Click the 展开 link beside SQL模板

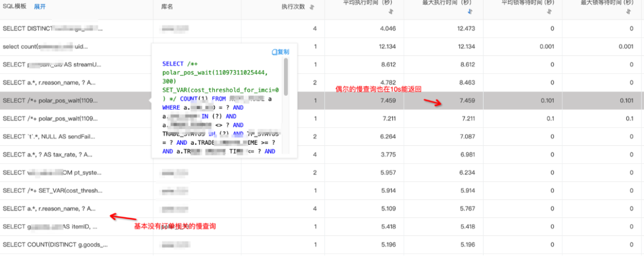pos(40,6)
